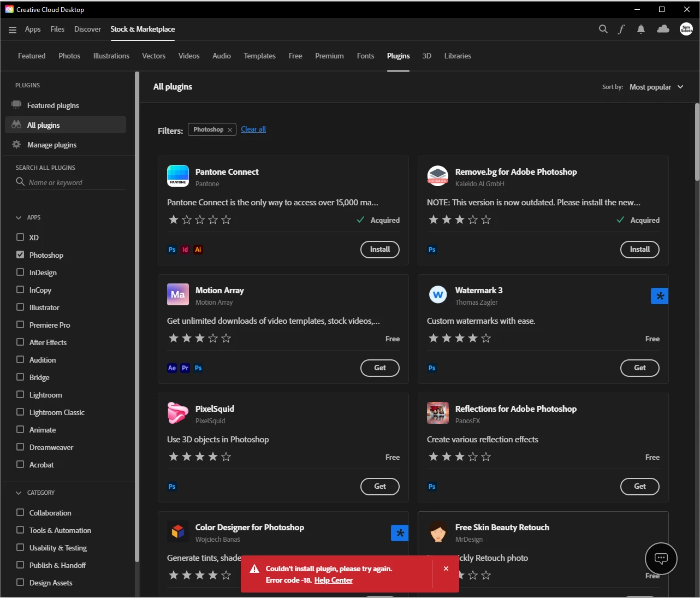
Task: Select the Libraries tab
Action: pos(458,56)
